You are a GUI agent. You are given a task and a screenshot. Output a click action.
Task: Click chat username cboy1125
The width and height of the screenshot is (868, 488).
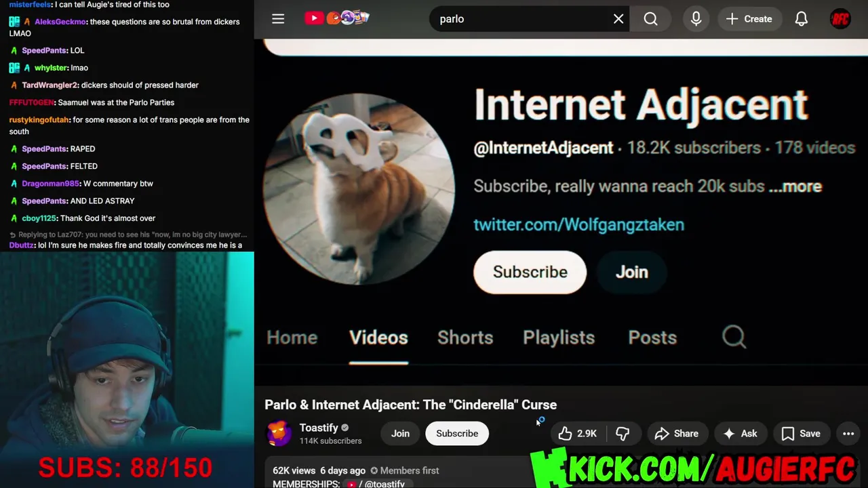(x=39, y=218)
